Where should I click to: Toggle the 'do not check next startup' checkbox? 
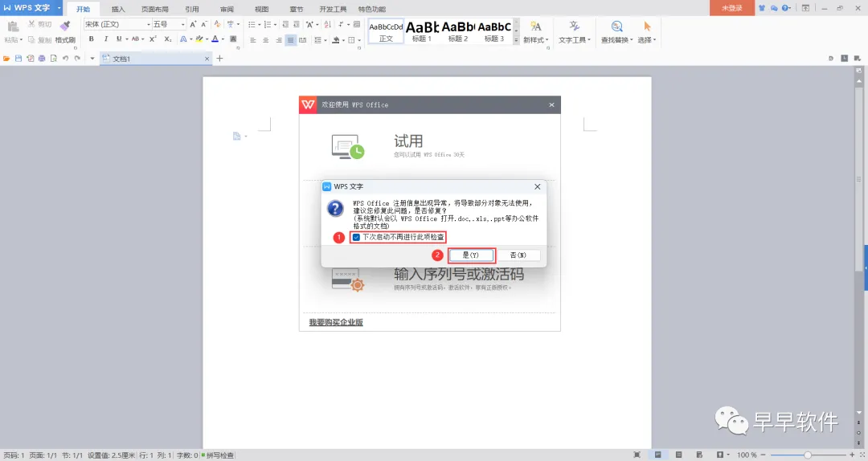click(356, 237)
